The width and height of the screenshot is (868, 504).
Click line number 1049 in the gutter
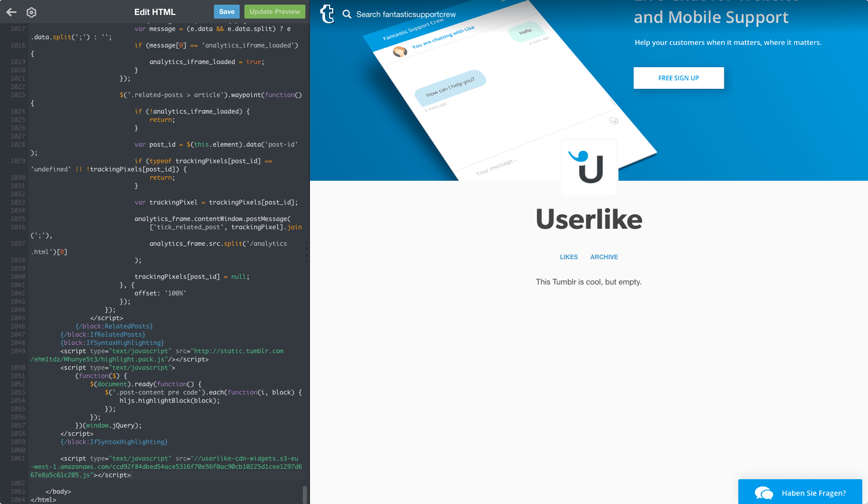(x=18, y=351)
